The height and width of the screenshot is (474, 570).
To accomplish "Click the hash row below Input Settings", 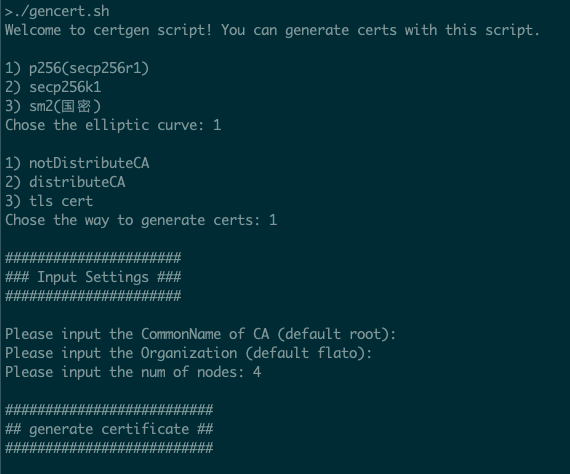I will coord(93,296).
